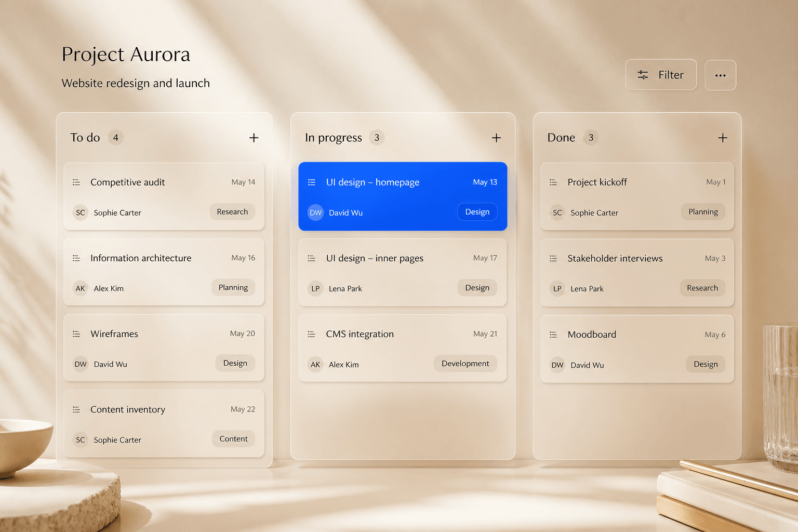
Task: Open the Wireframes card title
Action: 114,334
